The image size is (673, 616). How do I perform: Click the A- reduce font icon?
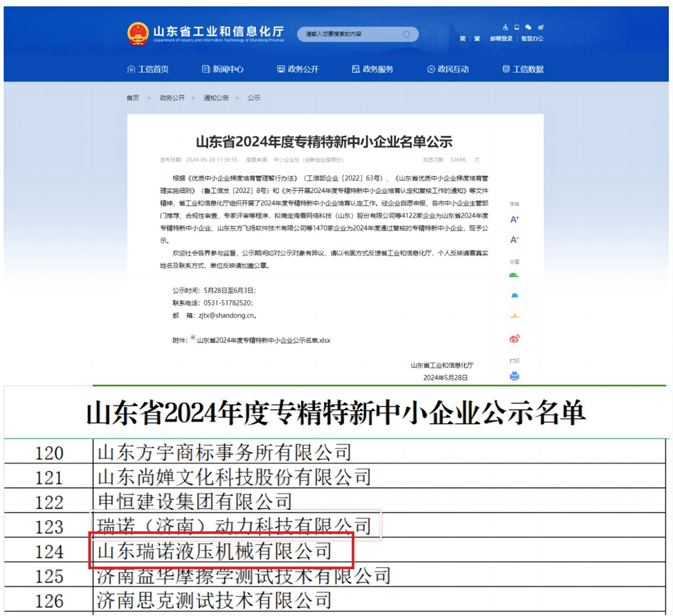(514, 239)
